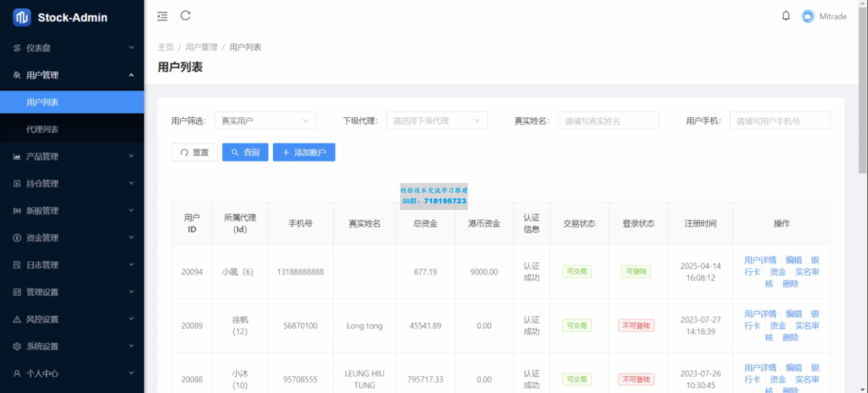
Task: Click the 重置 reset button
Action: tap(194, 152)
